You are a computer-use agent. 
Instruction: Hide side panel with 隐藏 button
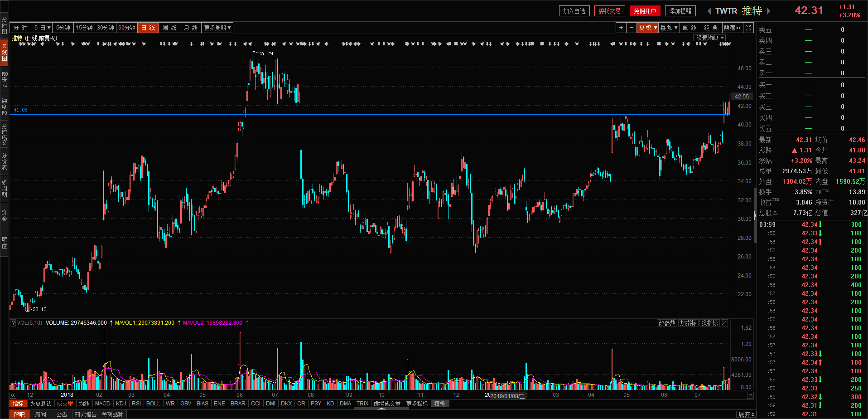[732, 28]
